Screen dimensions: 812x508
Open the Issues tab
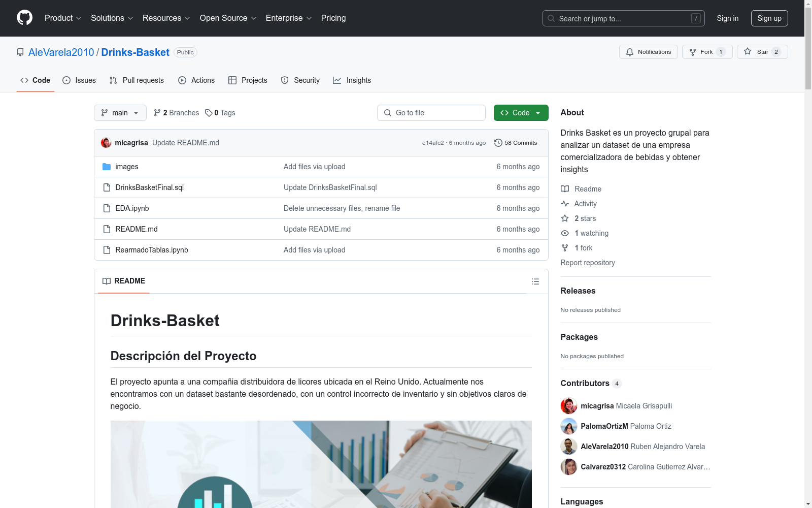[x=79, y=80]
